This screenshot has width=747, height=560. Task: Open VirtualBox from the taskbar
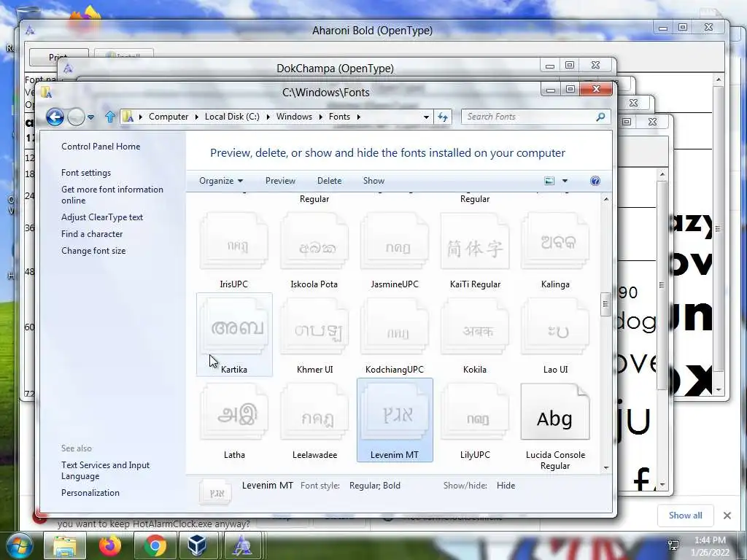196,545
